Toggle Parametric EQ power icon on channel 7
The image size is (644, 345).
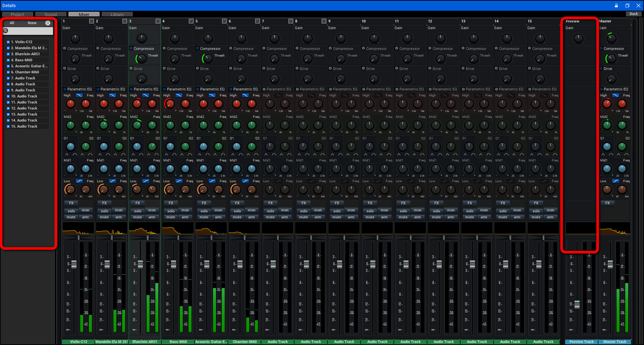click(264, 89)
